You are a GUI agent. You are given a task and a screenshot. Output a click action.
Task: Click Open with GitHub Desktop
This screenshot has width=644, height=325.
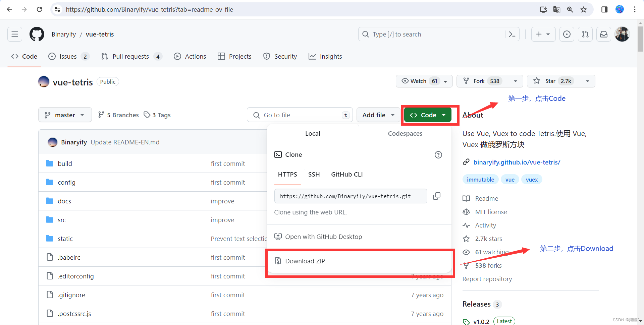click(x=359, y=237)
